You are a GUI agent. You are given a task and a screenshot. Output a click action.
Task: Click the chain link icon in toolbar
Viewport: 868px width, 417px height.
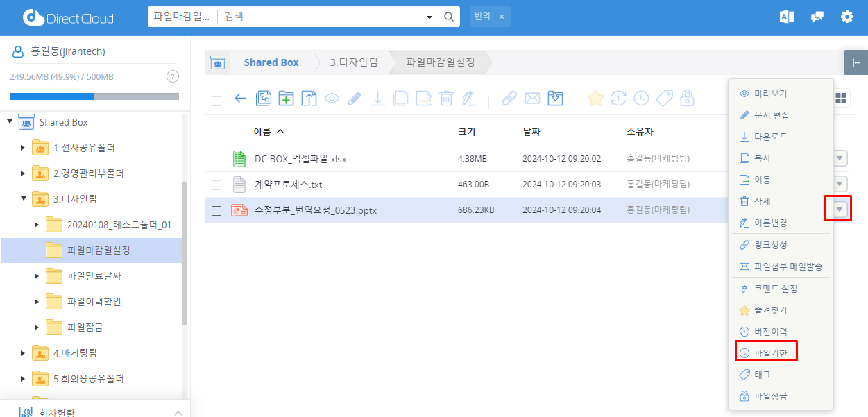pos(509,99)
